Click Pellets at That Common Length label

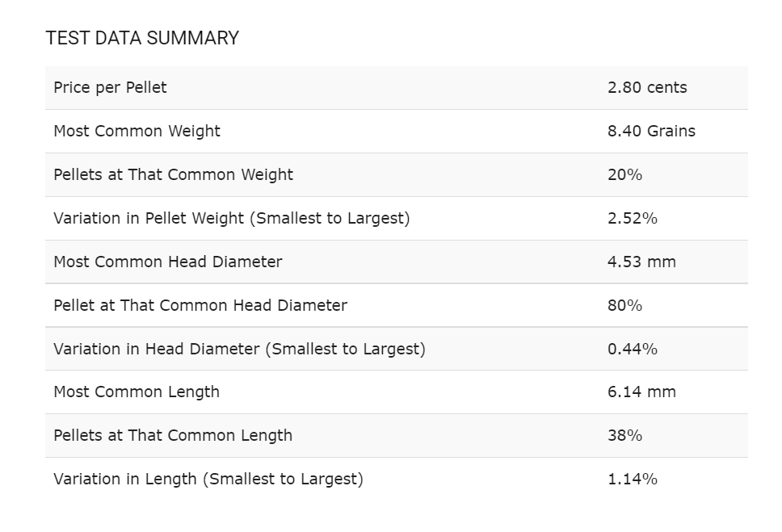(173, 435)
